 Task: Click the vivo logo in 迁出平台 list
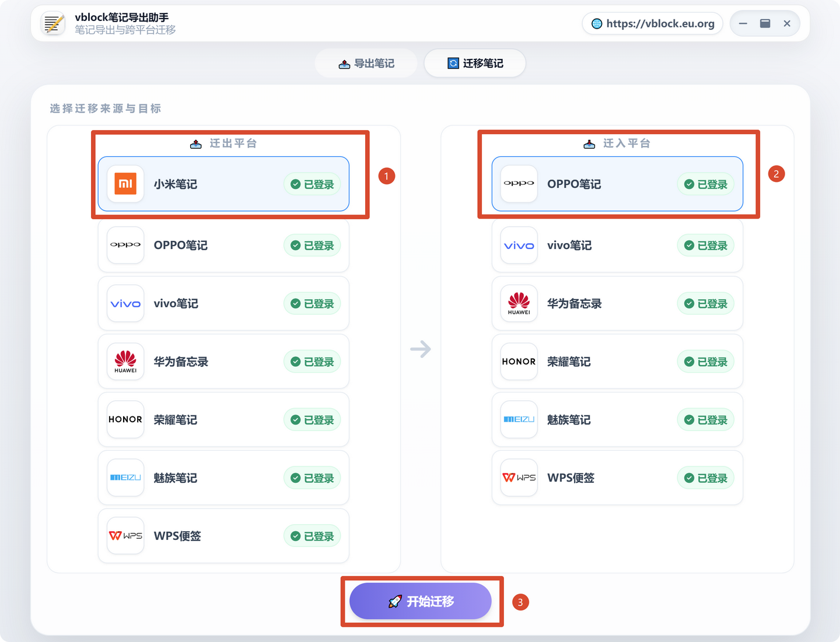(x=125, y=303)
